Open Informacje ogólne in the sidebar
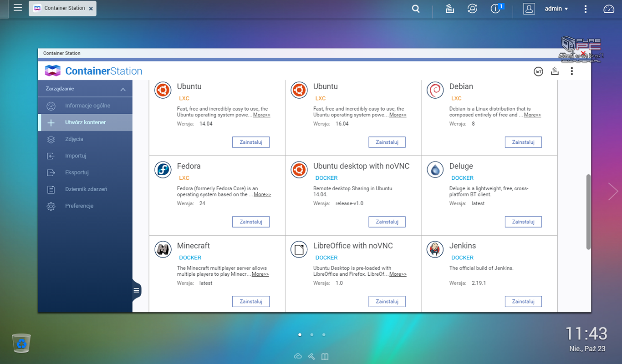The width and height of the screenshot is (622, 364). [x=85, y=106]
